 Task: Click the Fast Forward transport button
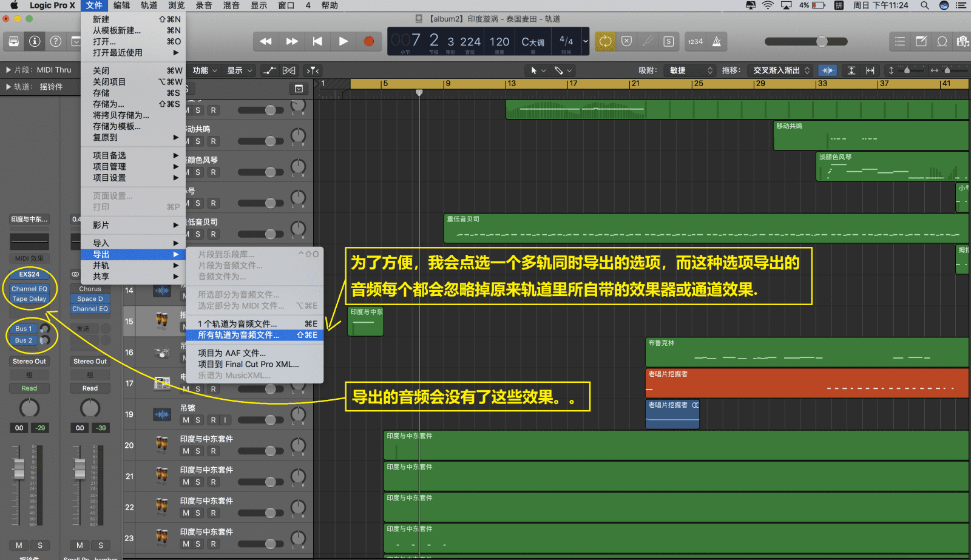292,41
